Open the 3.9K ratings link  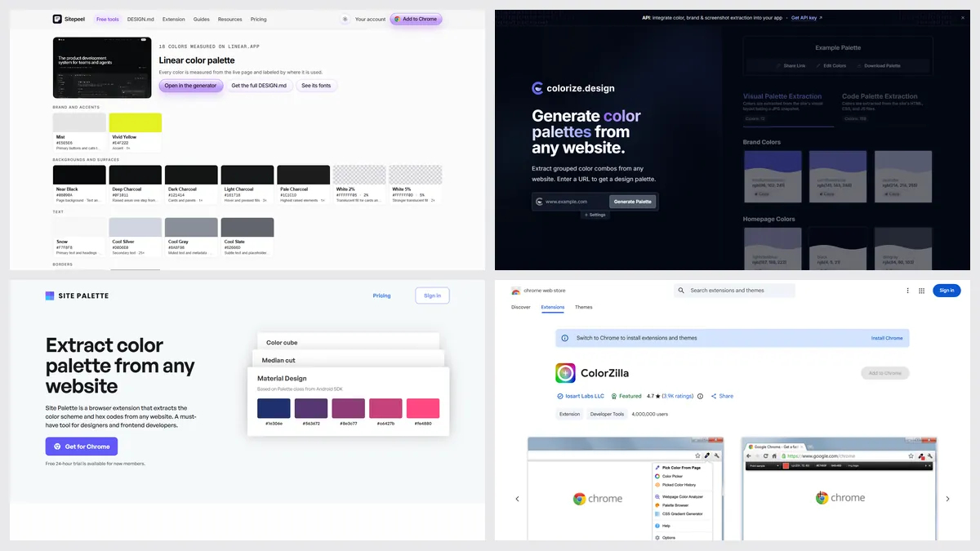(677, 396)
